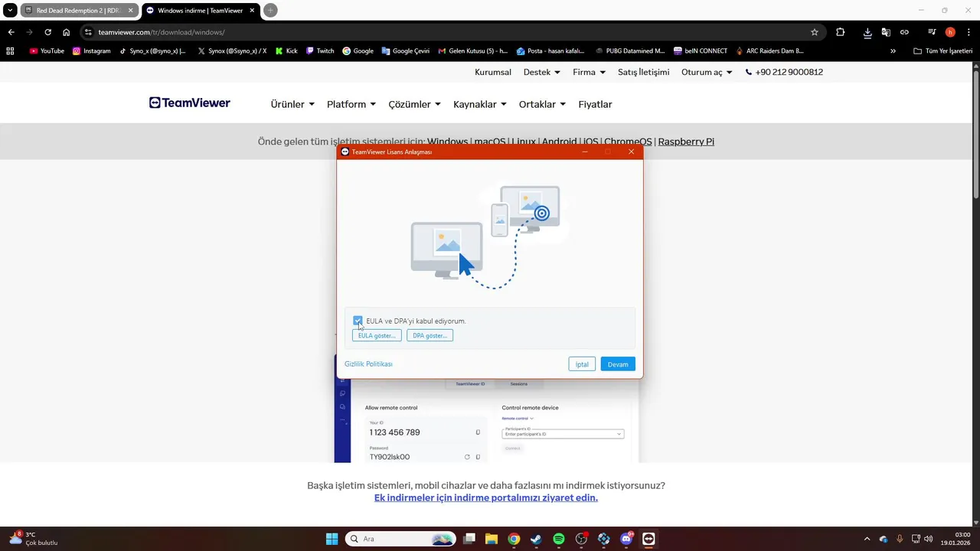This screenshot has width=980, height=551.
Task: Select the macOS download link
Action: coord(490,142)
